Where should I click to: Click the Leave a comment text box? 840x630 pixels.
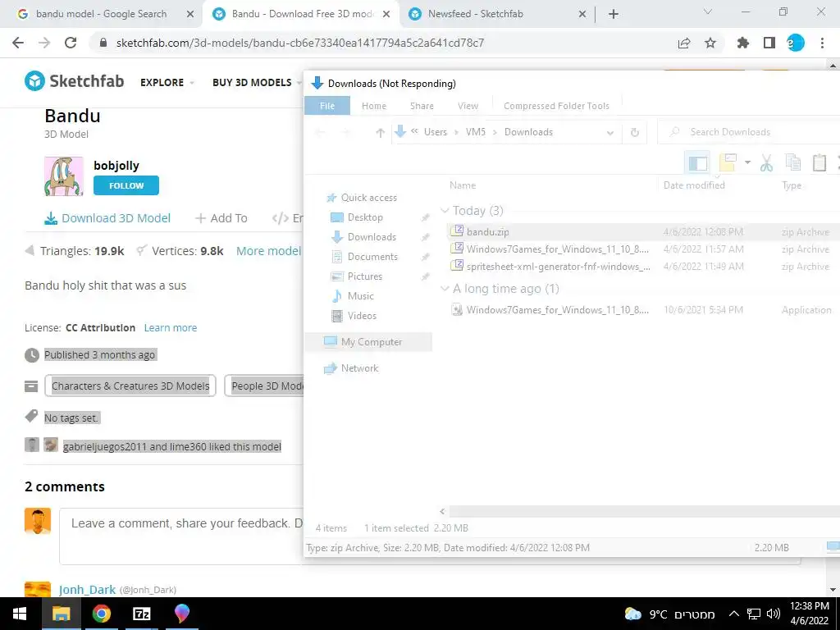click(x=181, y=536)
